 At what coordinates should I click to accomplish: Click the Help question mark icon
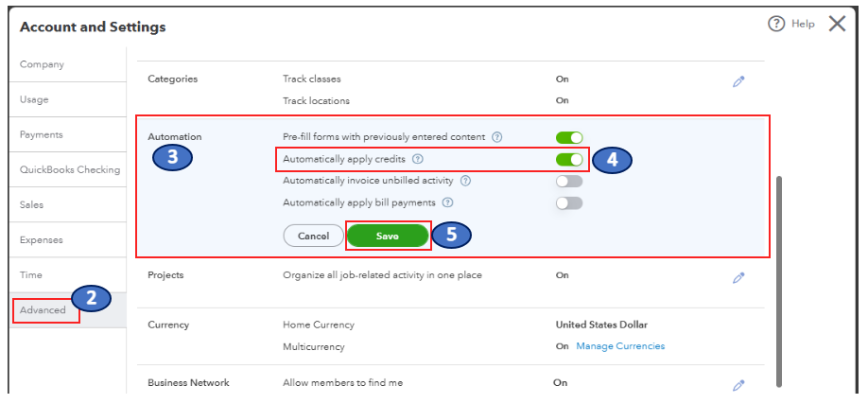coord(776,25)
